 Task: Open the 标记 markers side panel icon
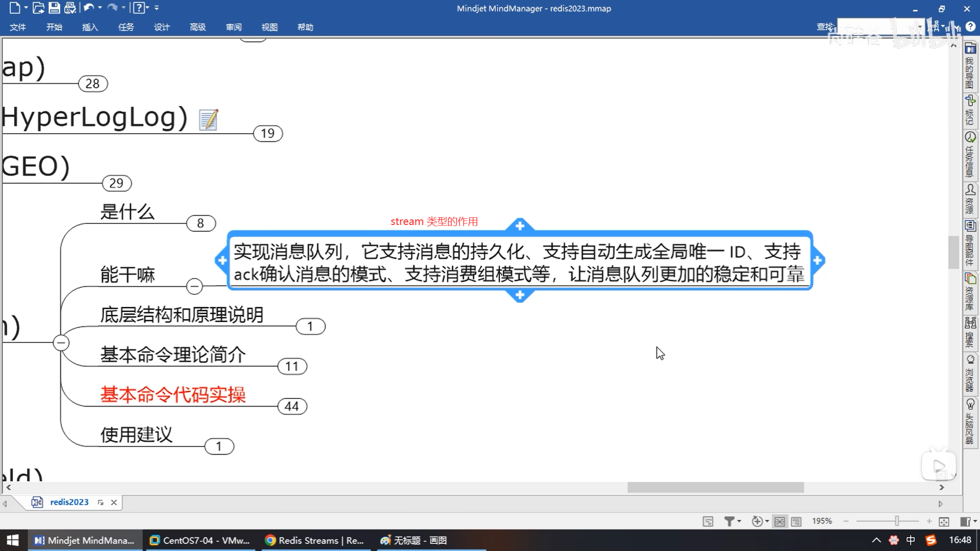pos(970,109)
